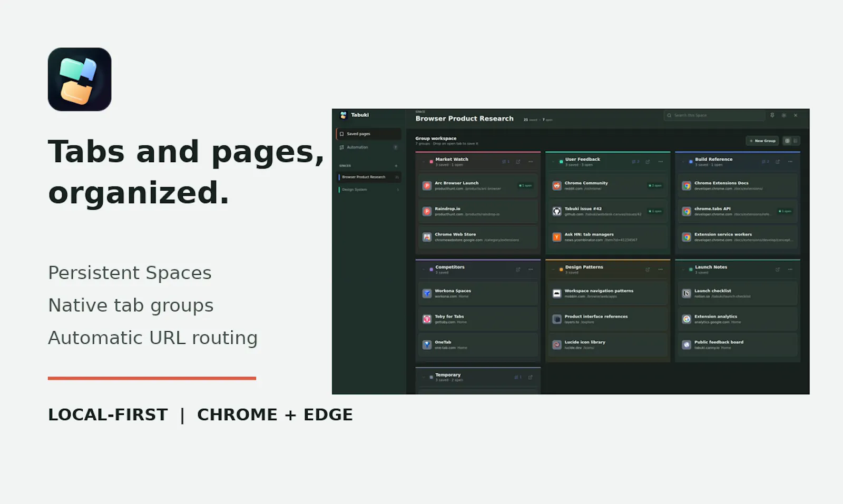843x504 pixels.
Task: Collapse the Temporary group
Action: tap(424, 377)
